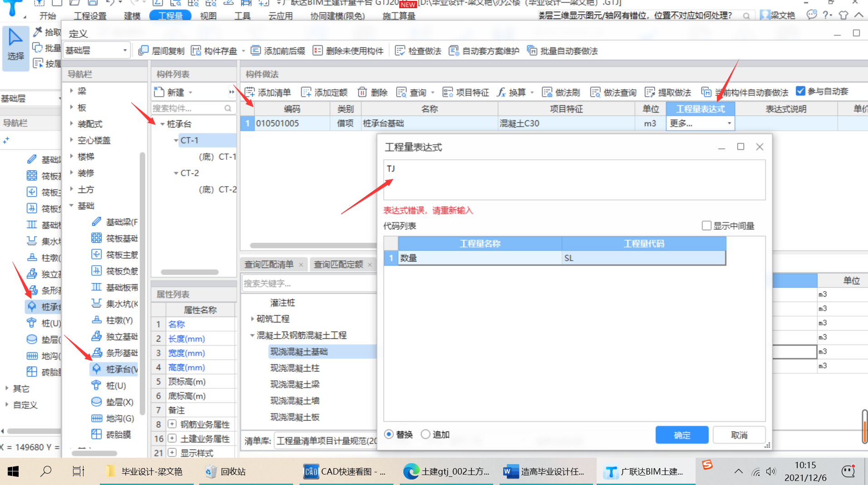Image resolution: width=868 pixels, height=485 pixels.
Task: Switch to 查询匹配定额 tab
Action: [x=338, y=264]
